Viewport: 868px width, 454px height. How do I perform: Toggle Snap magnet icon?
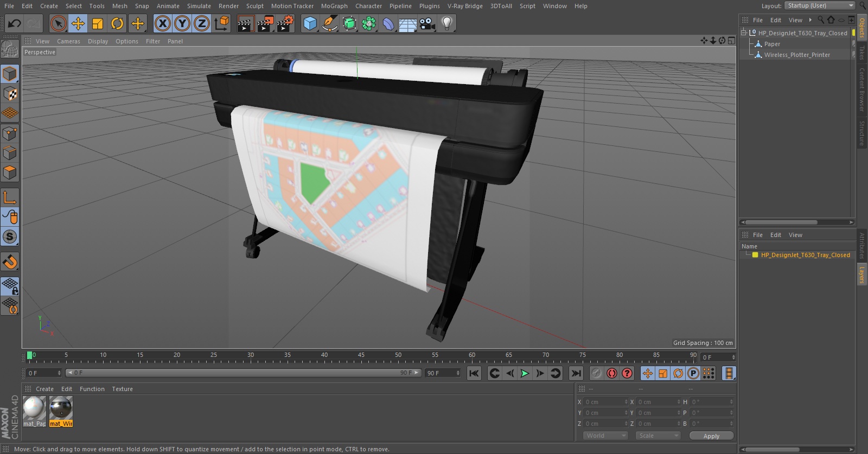pyautogui.click(x=10, y=262)
